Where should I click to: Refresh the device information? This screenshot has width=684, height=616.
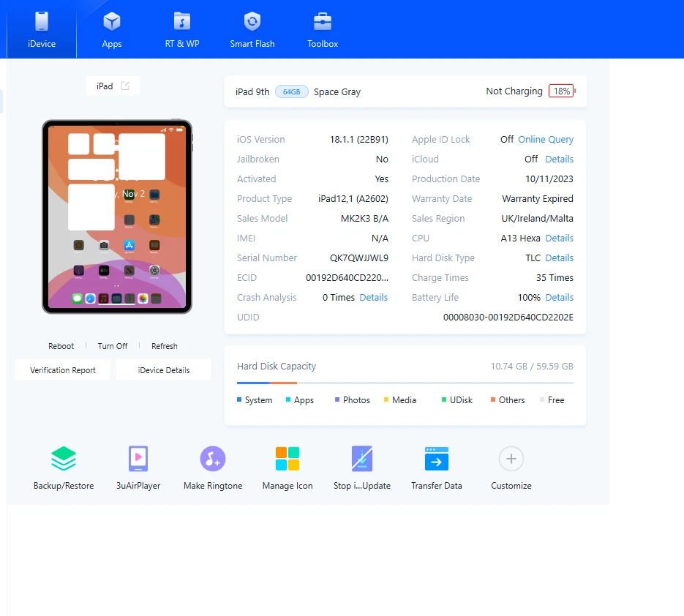click(165, 346)
